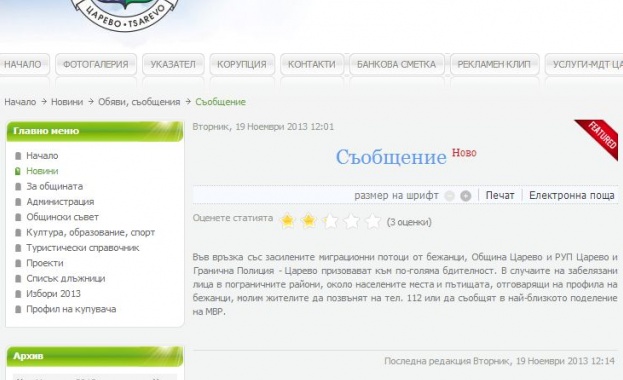Open Избори 2013 in sidebar
623x380 pixels.
(x=53, y=294)
